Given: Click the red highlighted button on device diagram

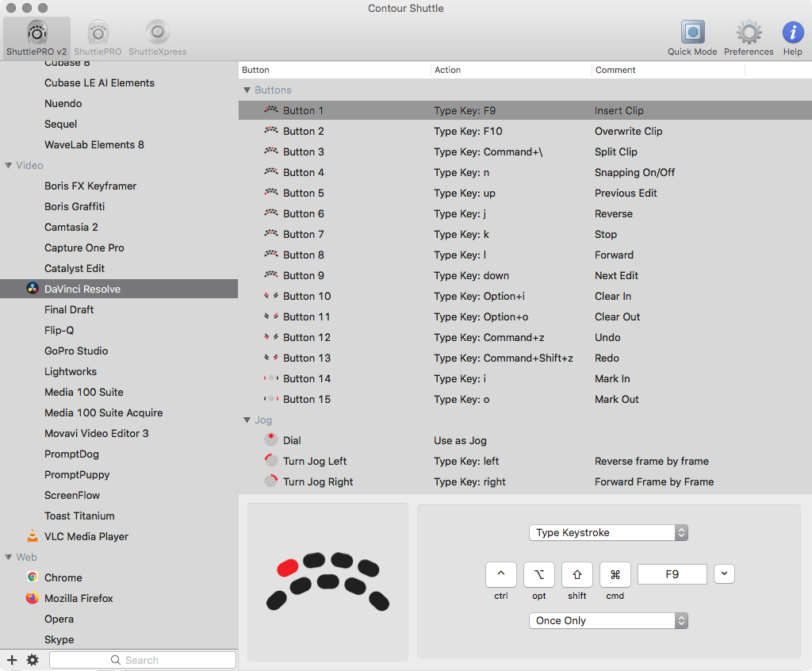Looking at the screenshot, I should pyautogui.click(x=287, y=567).
